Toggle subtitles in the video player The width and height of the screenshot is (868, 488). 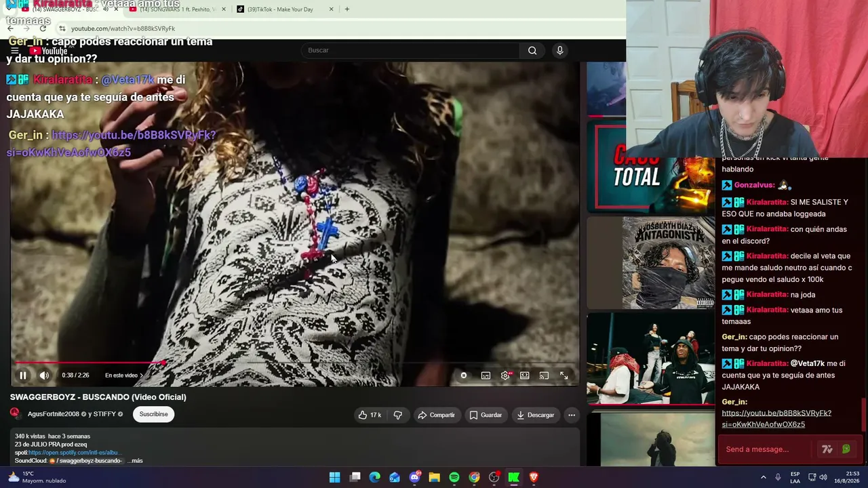point(486,375)
